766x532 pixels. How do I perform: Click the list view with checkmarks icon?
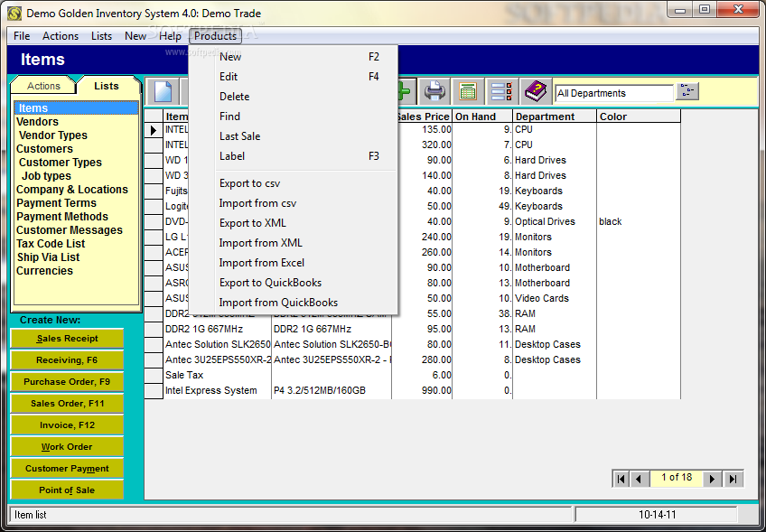[x=501, y=92]
